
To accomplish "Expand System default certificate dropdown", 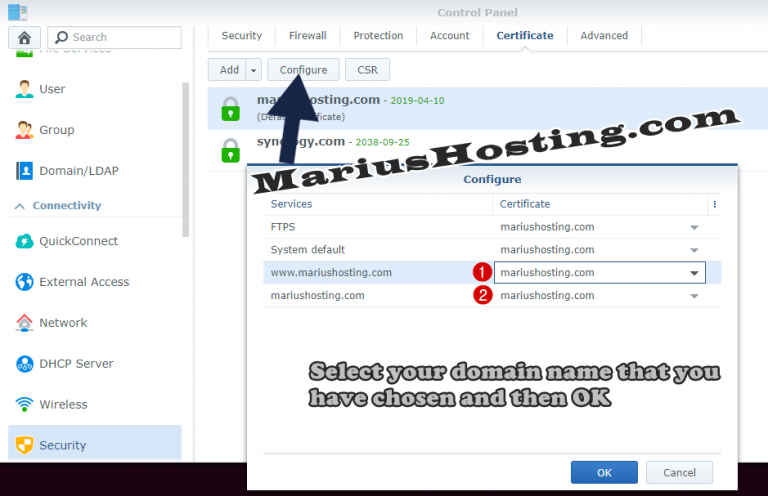I will pyautogui.click(x=694, y=250).
